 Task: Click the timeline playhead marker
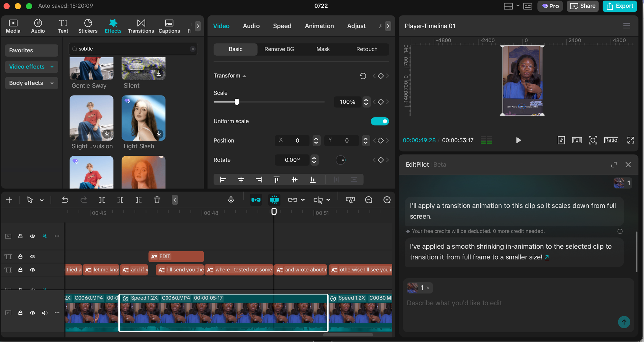pos(274,212)
